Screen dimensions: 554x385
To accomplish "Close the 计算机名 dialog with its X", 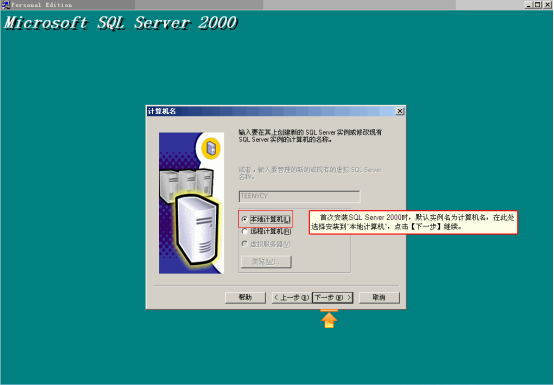I will 400,111.
